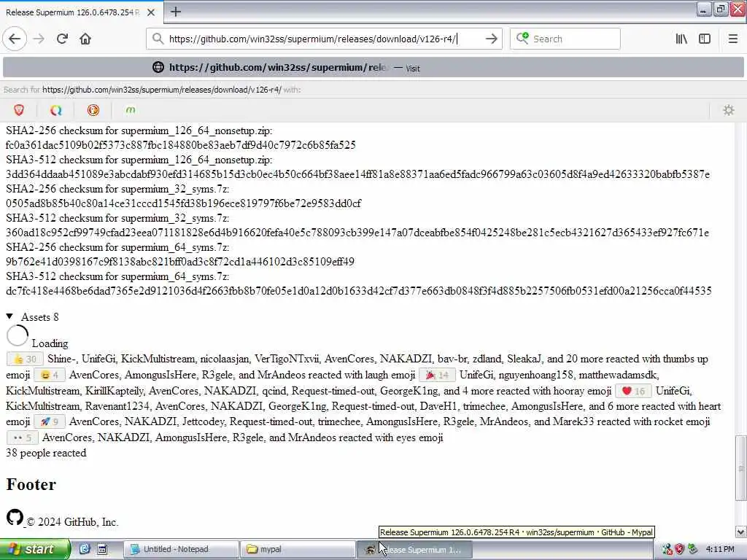Click the GitHub logo in footer
Screen dimensions: 747x560
tap(15, 518)
